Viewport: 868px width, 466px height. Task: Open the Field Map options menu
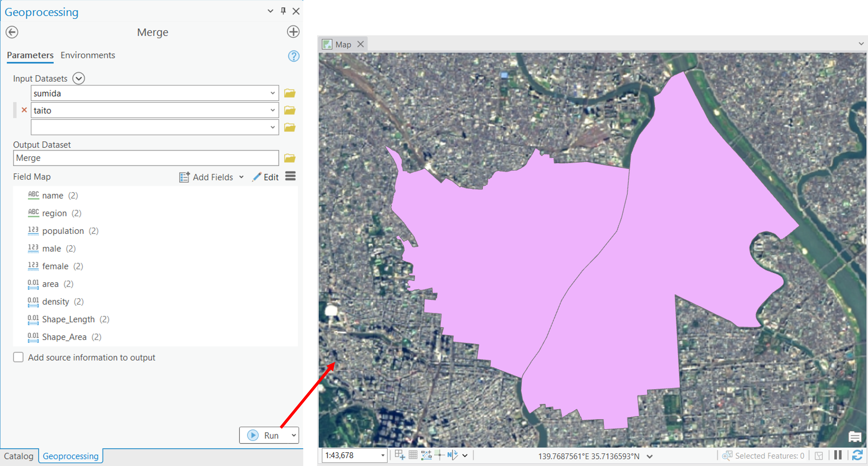pos(290,176)
